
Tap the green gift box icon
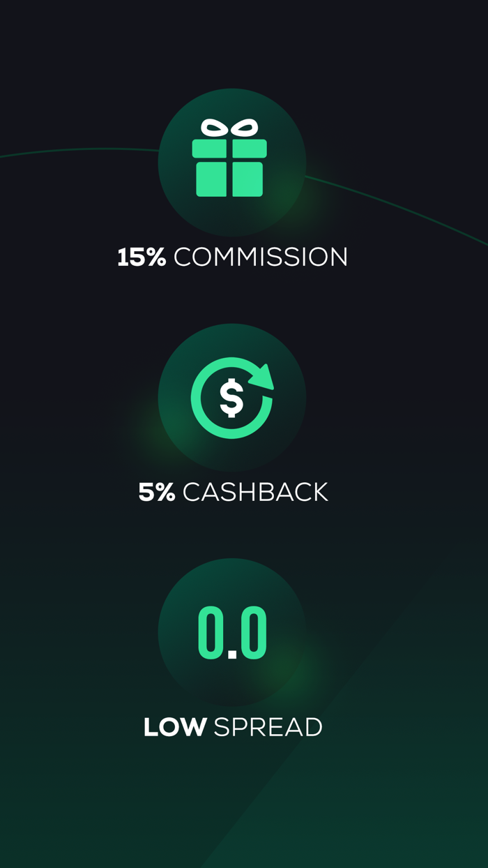(x=229, y=158)
